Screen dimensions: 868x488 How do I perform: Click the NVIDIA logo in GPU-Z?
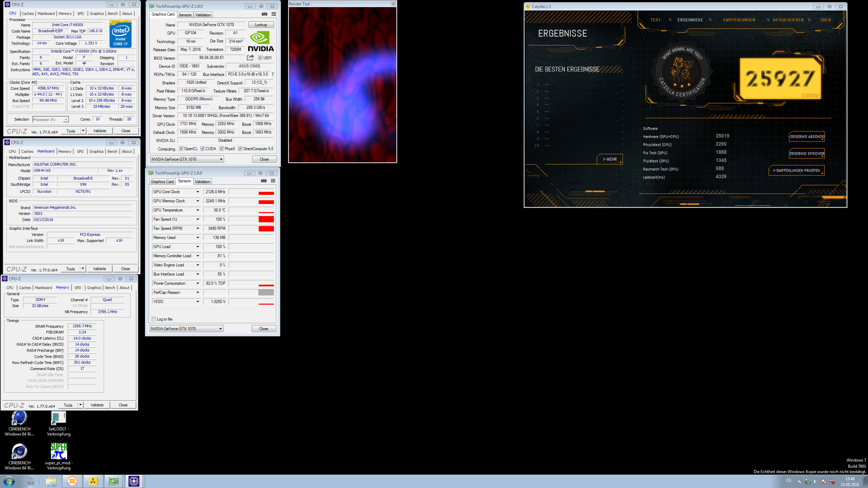pos(261,41)
